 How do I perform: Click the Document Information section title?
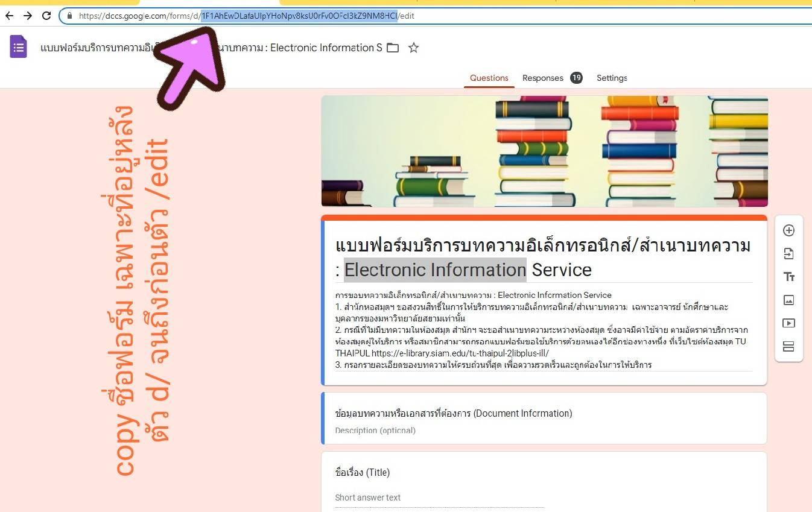click(453, 414)
